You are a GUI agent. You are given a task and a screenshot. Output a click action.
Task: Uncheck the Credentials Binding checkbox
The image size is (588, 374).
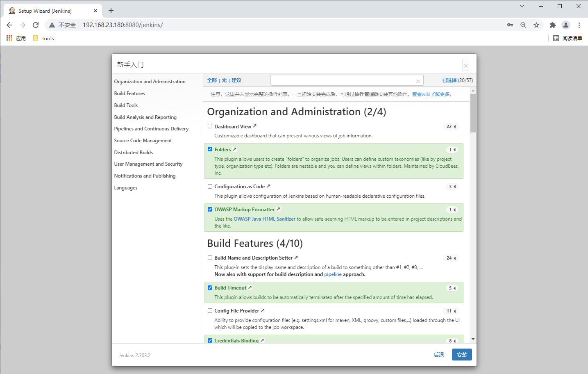tap(210, 340)
